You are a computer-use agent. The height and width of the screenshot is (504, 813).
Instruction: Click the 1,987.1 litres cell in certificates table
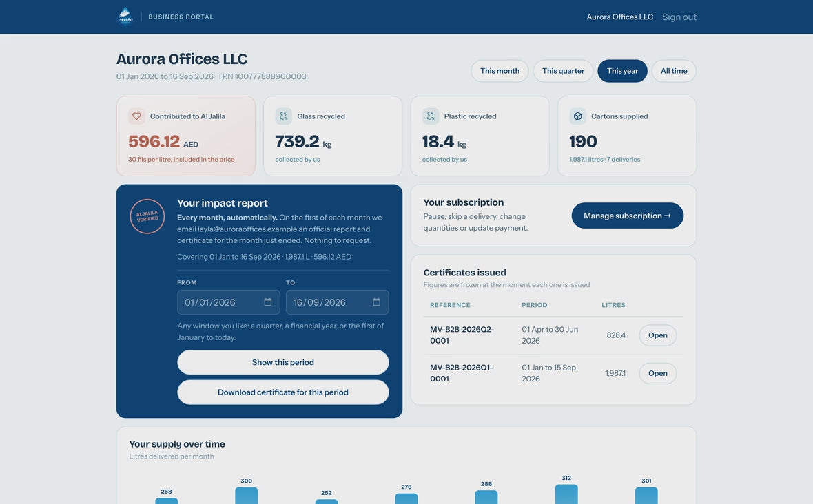pos(615,373)
